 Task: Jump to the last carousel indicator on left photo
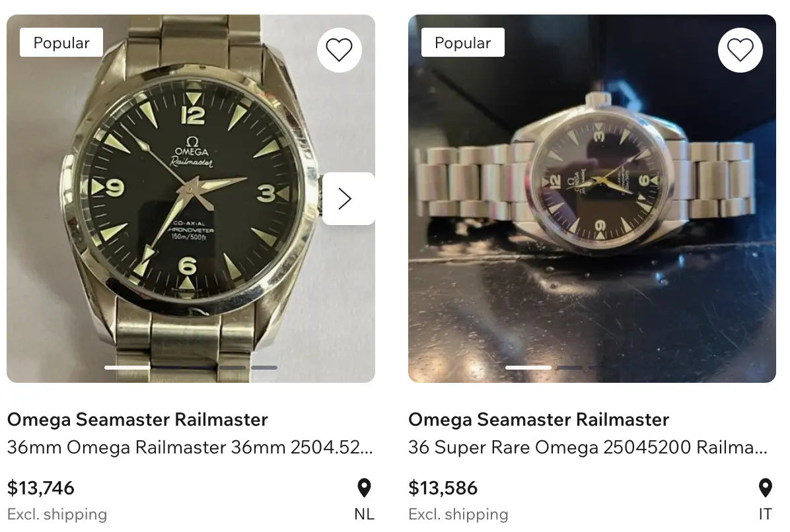pyautogui.click(x=264, y=367)
